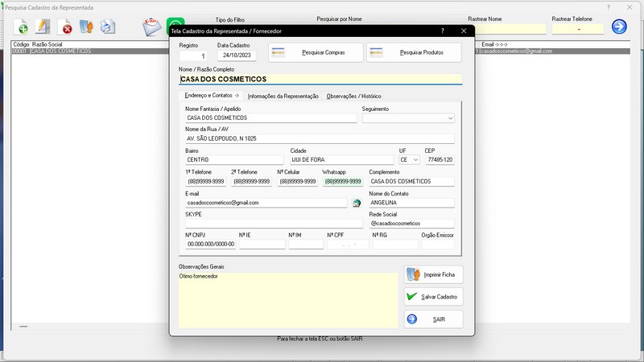Open the Informações da Representação tab

point(283,96)
